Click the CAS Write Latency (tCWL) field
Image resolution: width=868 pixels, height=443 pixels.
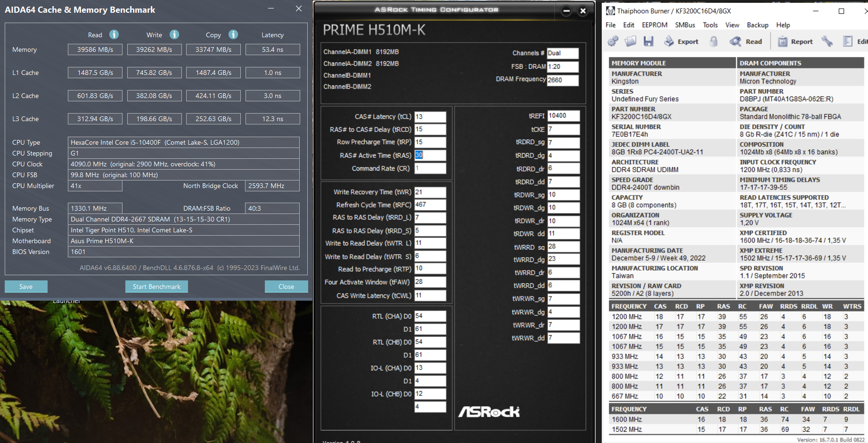[430, 295]
